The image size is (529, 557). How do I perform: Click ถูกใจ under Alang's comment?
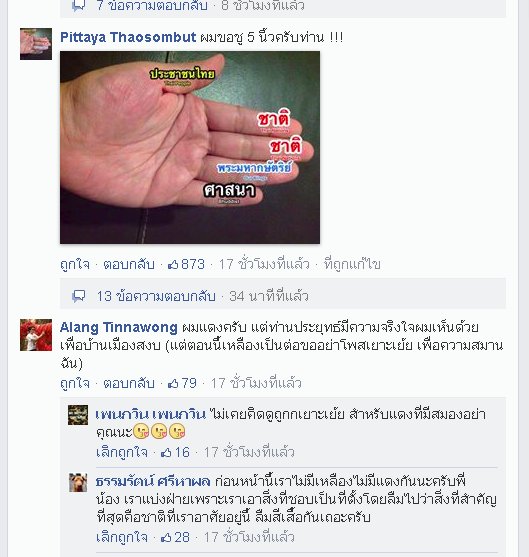pyautogui.click(x=75, y=383)
